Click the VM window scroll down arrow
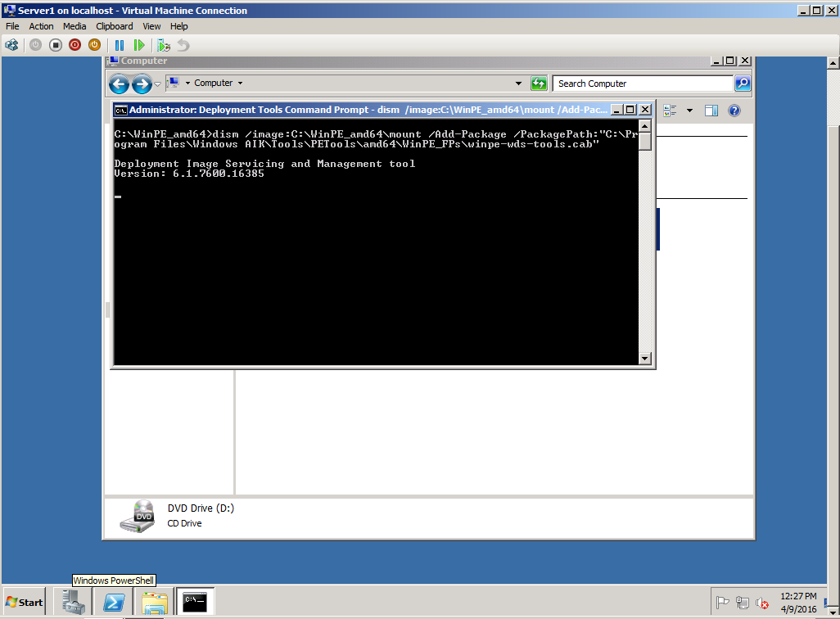This screenshot has width=840, height=619. pos(833,611)
